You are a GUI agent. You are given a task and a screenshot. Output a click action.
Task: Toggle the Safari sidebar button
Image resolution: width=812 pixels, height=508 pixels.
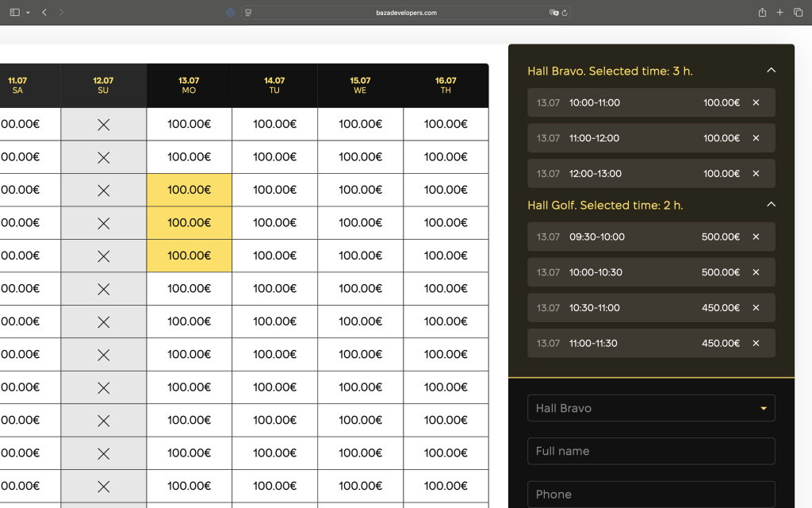pyautogui.click(x=14, y=13)
